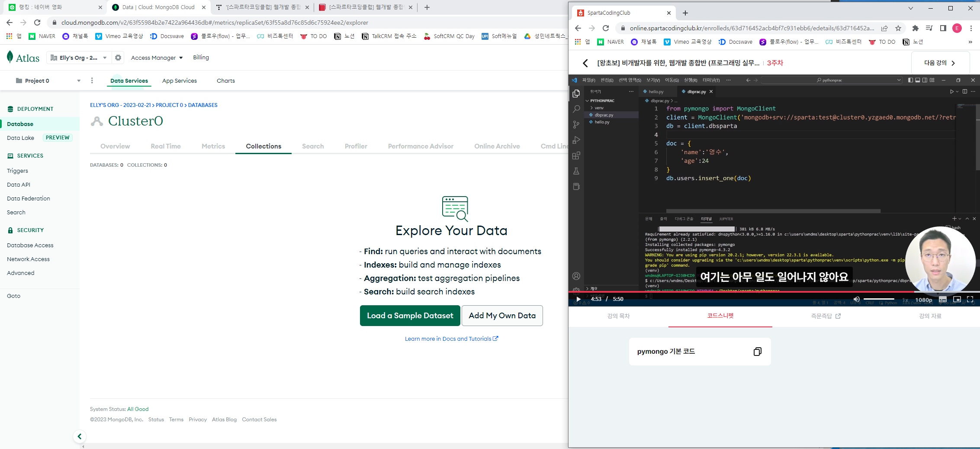Go back in the MongoDB Cloud browser window

click(x=10, y=23)
